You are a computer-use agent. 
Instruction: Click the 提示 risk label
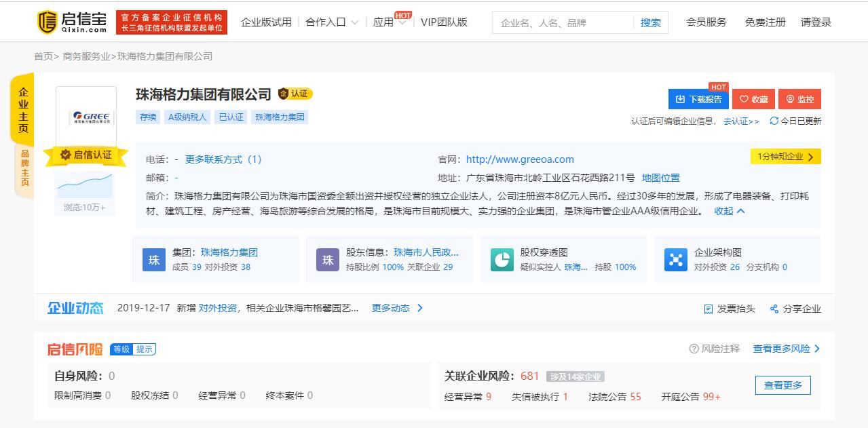(145, 349)
